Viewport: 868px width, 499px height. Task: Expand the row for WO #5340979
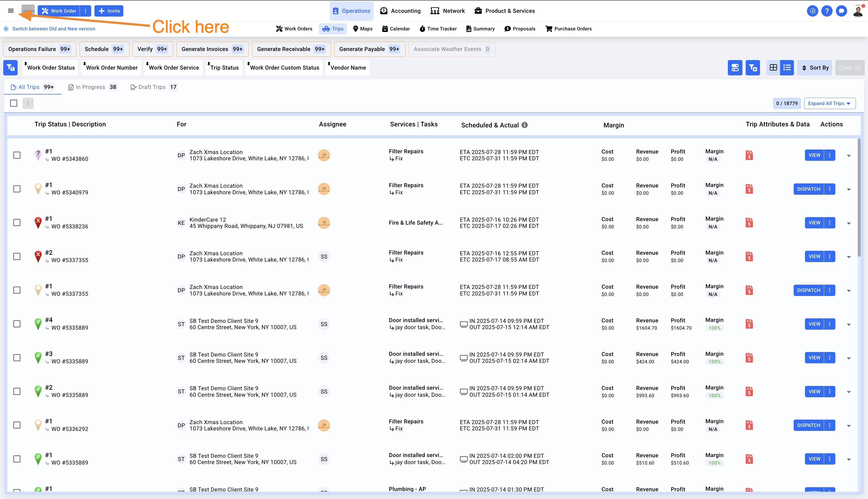click(x=849, y=189)
